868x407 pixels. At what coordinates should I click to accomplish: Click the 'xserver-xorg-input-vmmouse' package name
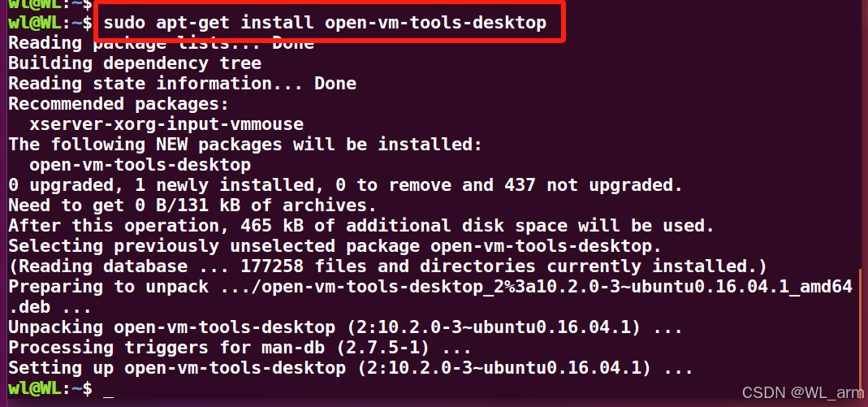tap(166, 124)
